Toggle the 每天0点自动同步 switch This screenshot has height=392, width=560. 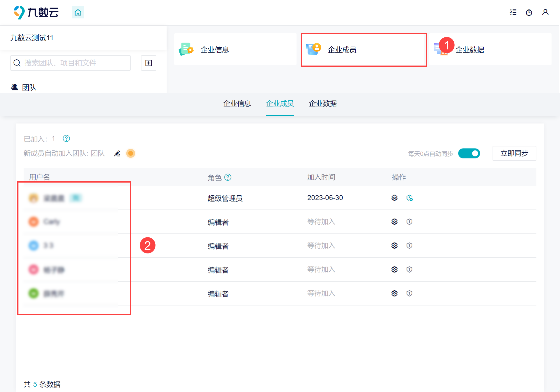pyautogui.click(x=469, y=153)
